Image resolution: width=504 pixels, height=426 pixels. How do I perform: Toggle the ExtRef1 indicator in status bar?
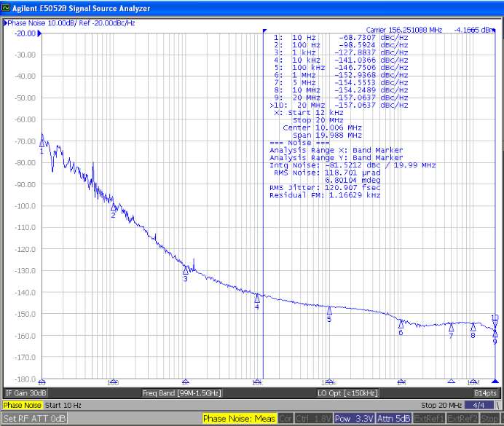[x=430, y=419]
